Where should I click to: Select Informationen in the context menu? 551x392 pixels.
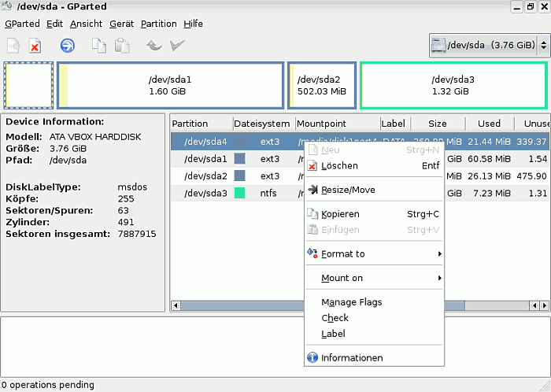click(x=352, y=358)
